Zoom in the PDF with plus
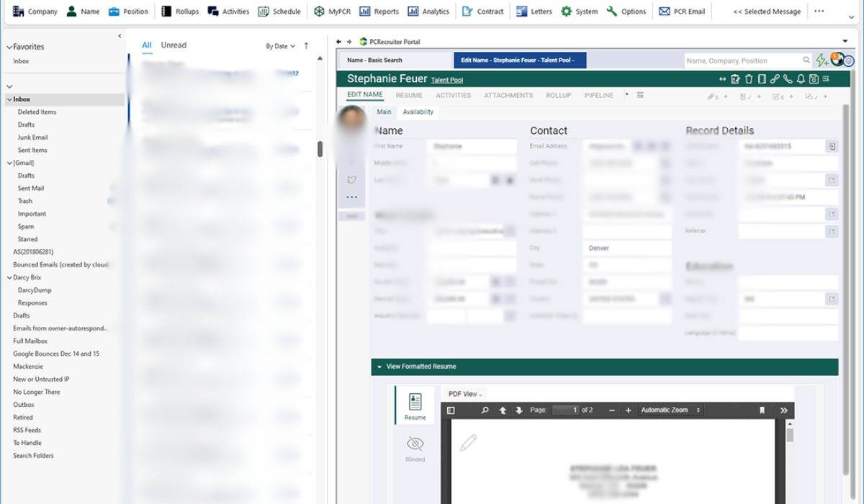 (x=628, y=410)
